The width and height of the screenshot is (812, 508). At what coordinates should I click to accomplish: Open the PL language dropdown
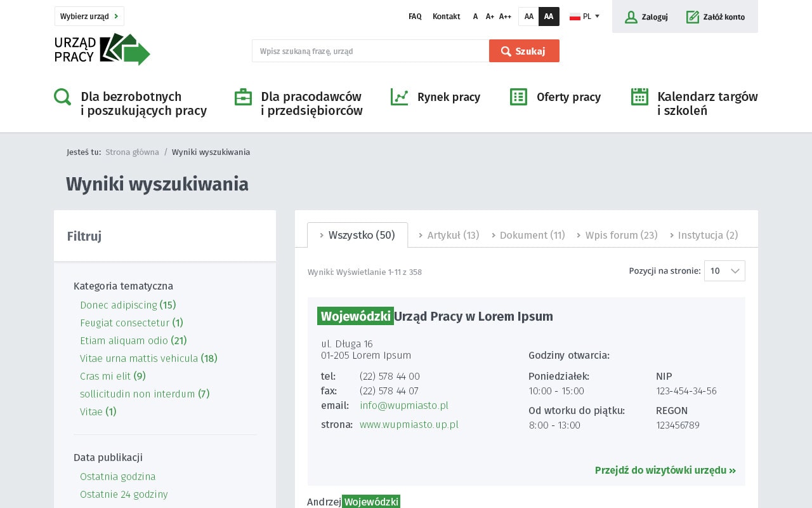(584, 17)
